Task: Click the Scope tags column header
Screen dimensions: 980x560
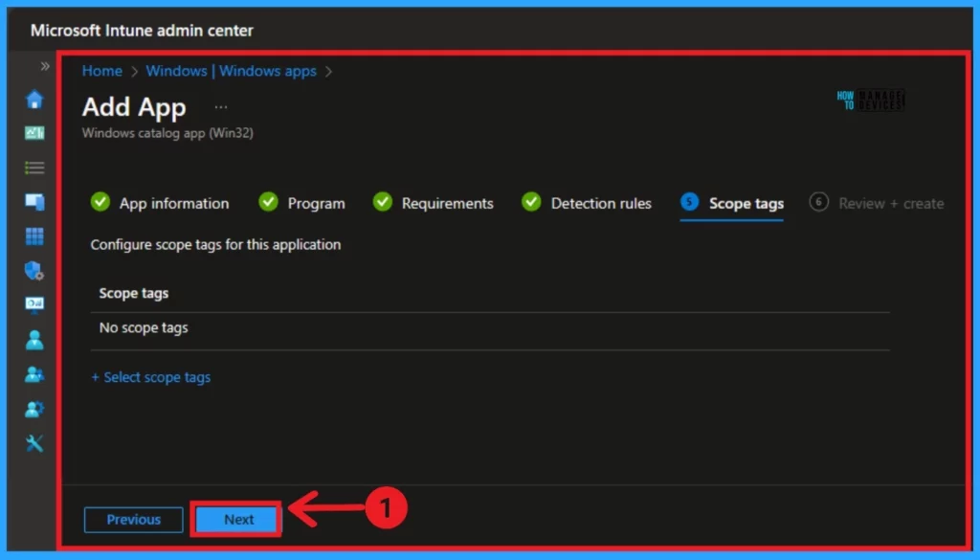Action: [x=134, y=293]
